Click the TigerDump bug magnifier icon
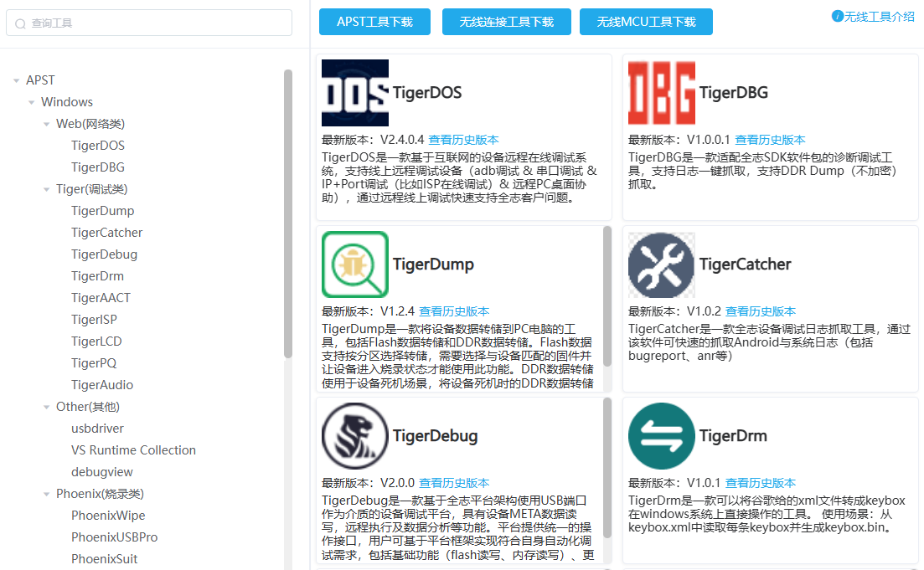Screen dimensions: 924x570 point(355,264)
